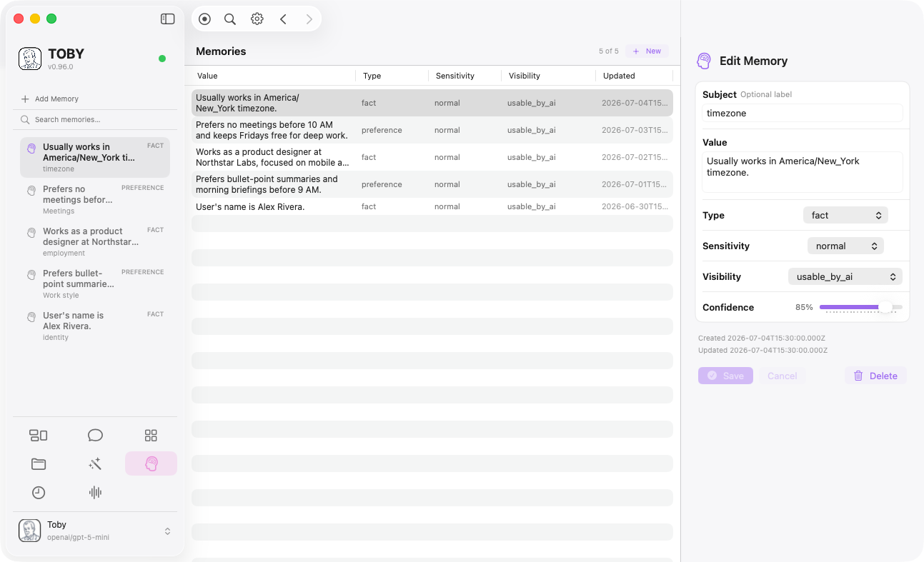The image size is (924, 562).
Task: Click the head icon beside employment memory
Action: pyautogui.click(x=31, y=233)
